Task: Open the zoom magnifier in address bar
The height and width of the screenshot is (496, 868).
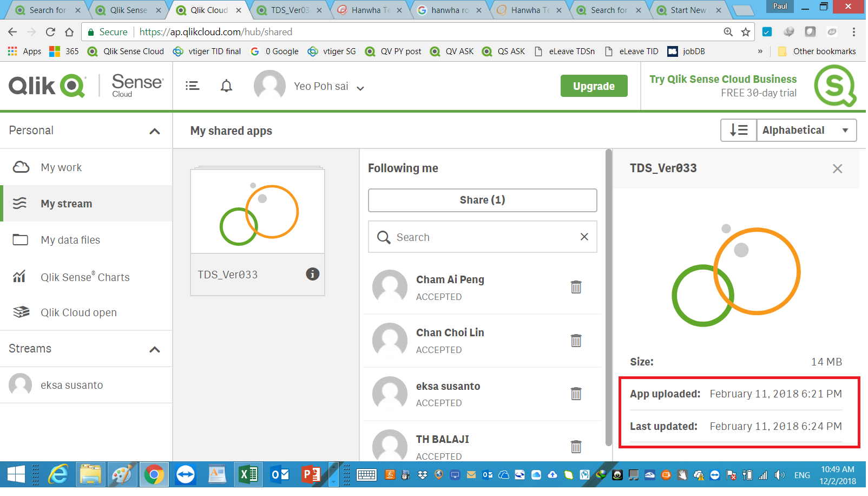Action: [728, 32]
